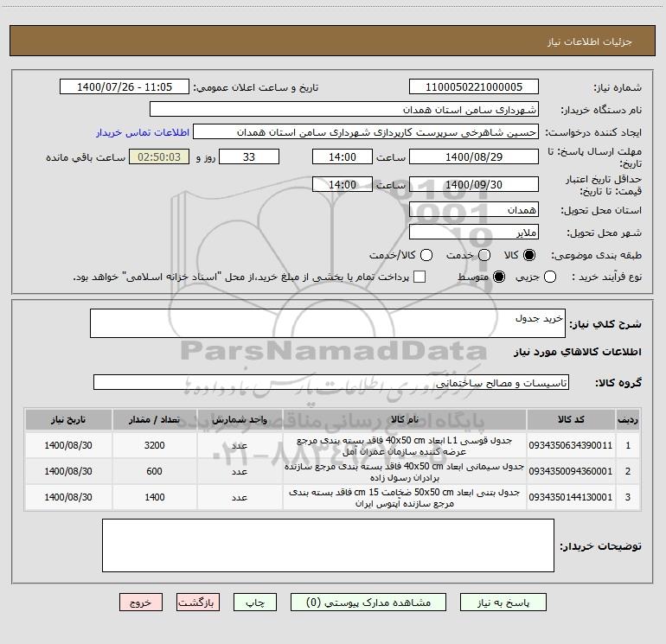The width and height of the screenshot is (666, 644).
Task: Open اطلاعات تماس خریدار link
Action: point(143,132)
